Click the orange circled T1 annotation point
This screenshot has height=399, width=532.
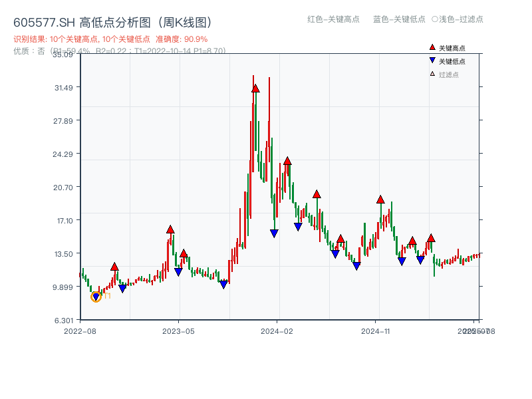(x=95, y=297)
